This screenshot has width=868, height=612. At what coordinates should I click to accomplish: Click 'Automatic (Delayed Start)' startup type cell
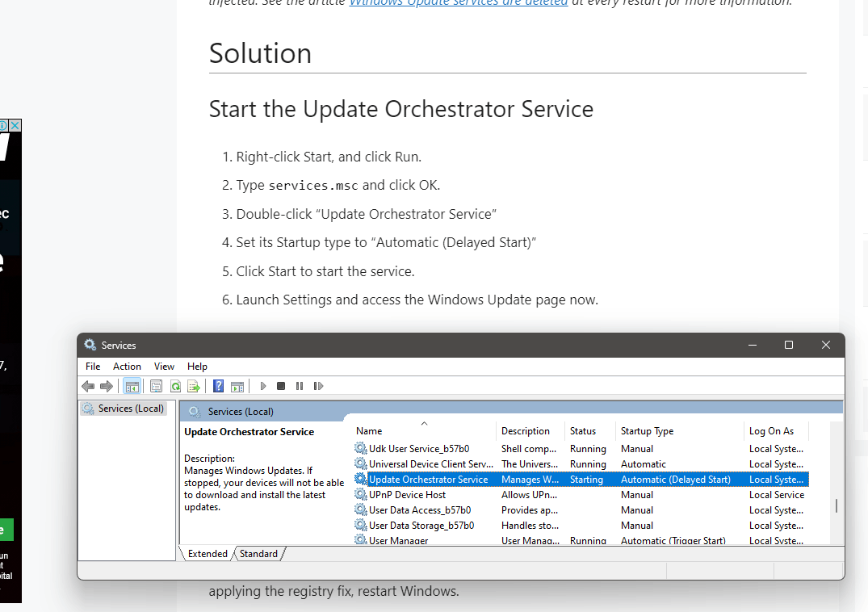pyautogui.click(x=676, y=480)
